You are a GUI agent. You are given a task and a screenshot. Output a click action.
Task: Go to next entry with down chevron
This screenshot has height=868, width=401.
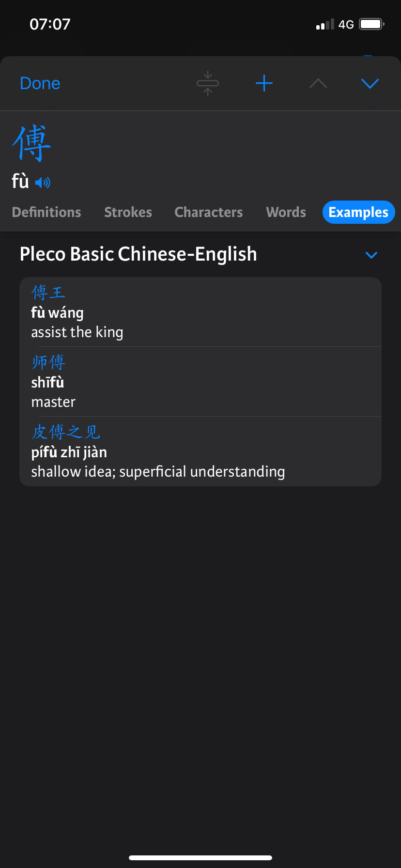tap(370, 84)
